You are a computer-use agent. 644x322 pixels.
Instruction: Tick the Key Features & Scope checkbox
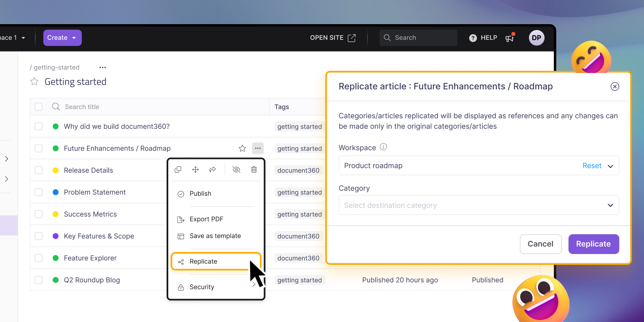pyautogui.click(x=39, y=236)
